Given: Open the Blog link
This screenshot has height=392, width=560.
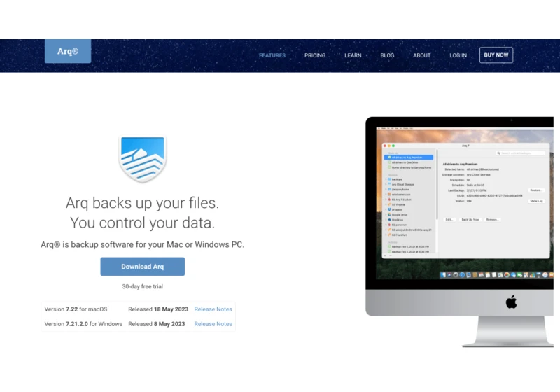Looking at the screenshot, I should [x=387, y=55].
